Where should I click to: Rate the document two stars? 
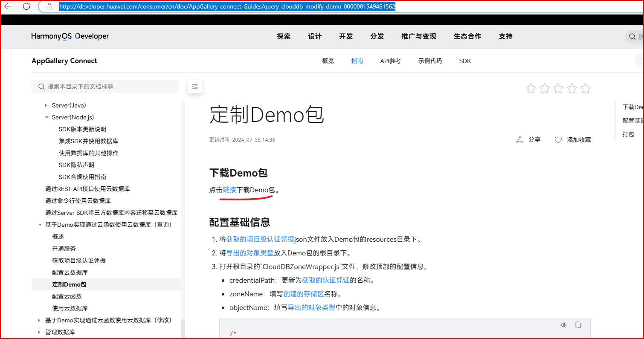pyautogui.click(x=545, y=89)
